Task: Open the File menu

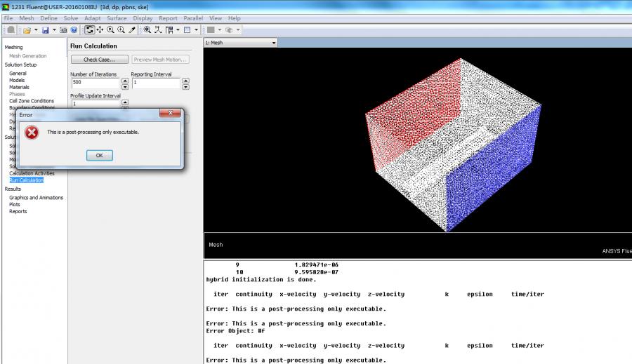Action: coord(8,18)
